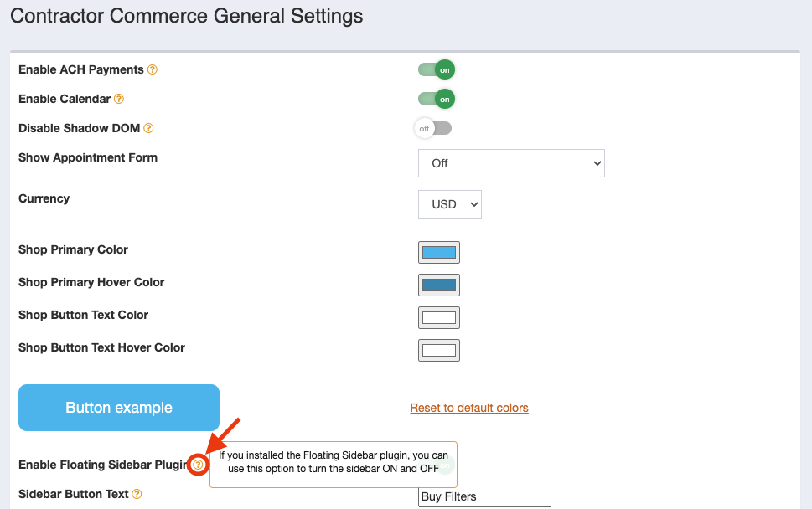812x509 pixels.
Task: Turn off the Enable Calendar switch
Action: click(437, 100)
